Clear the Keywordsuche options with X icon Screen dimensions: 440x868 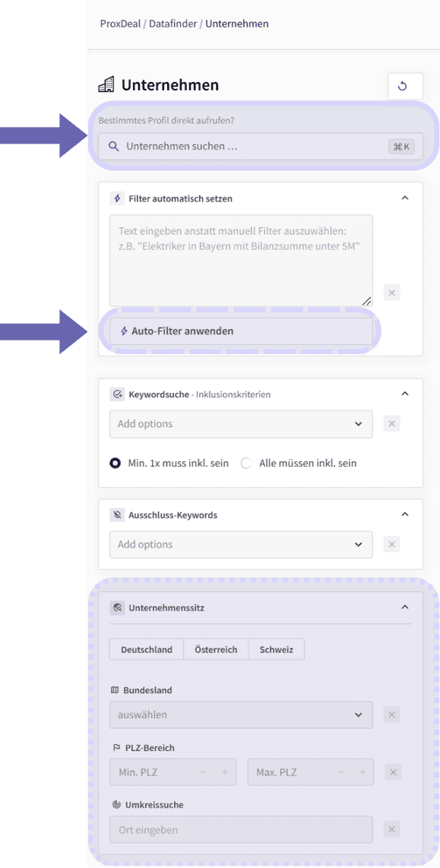(391, 423)
